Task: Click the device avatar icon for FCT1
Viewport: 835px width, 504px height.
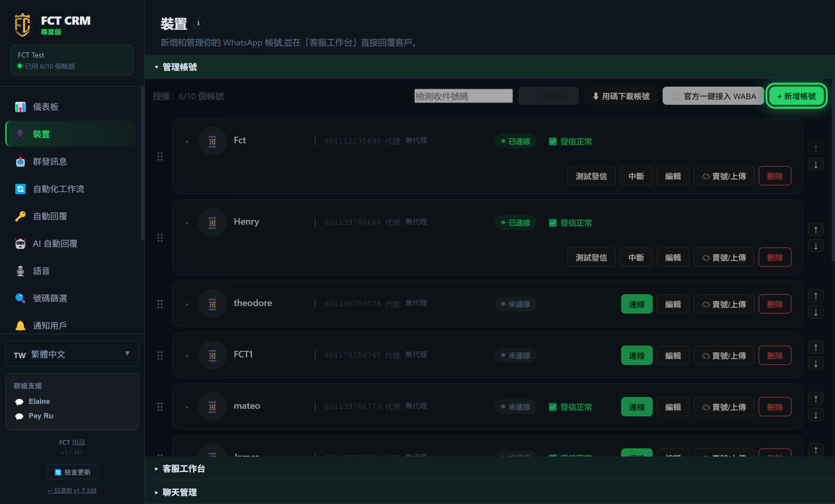Action: click(x=213, y=355)
